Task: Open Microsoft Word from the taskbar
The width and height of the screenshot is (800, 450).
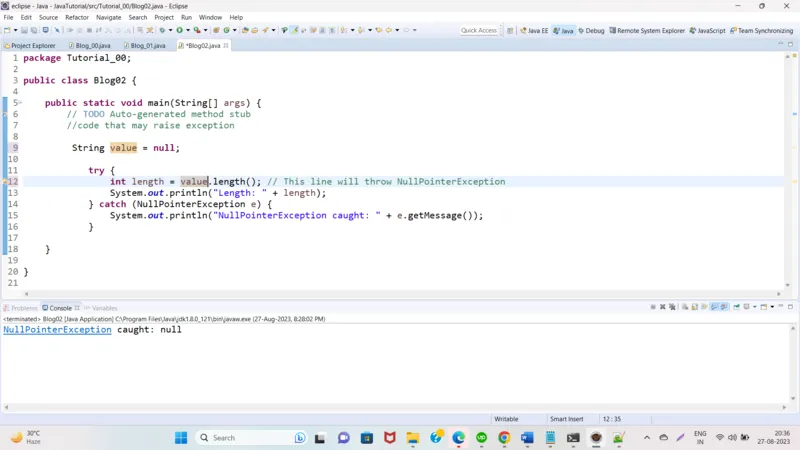Action: coord(527,438)
